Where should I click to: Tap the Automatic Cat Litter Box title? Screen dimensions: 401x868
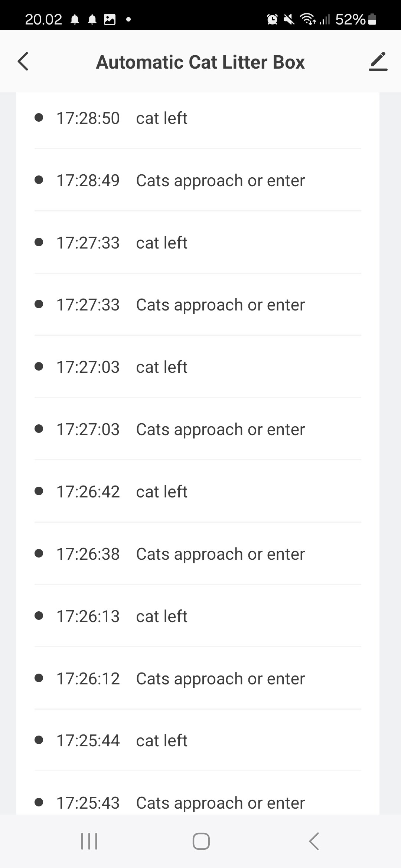click(200, 62)
